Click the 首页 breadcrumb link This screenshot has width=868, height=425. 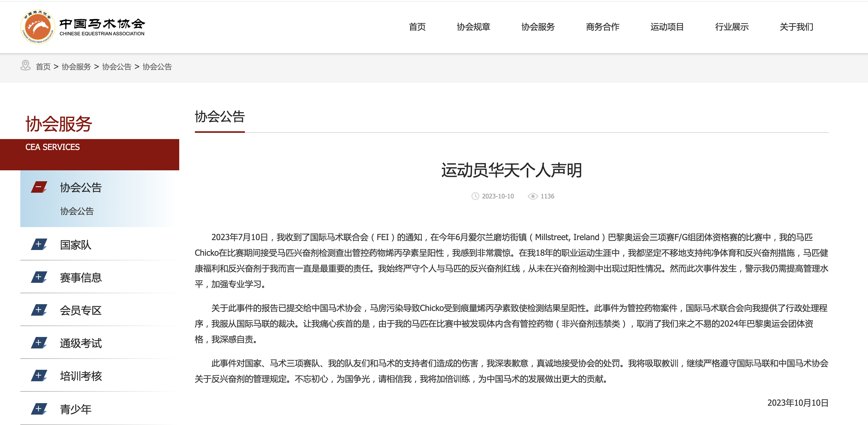click(43, 67)
